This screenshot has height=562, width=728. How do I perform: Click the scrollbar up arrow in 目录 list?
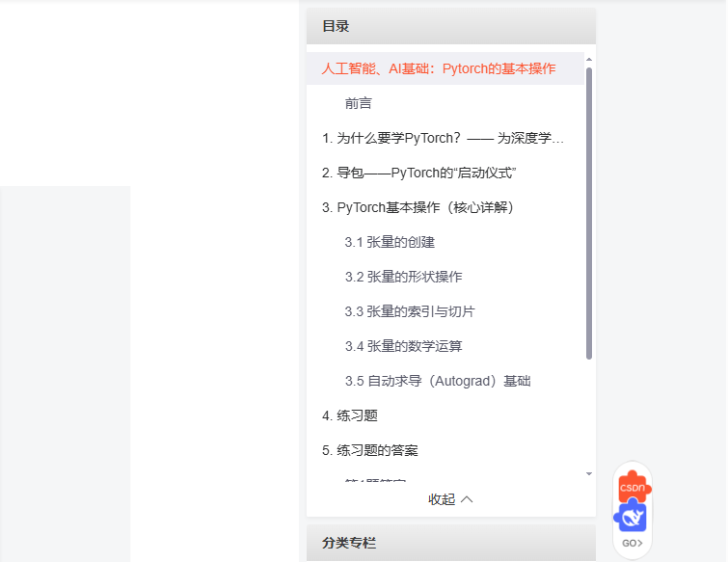[589, 60]
